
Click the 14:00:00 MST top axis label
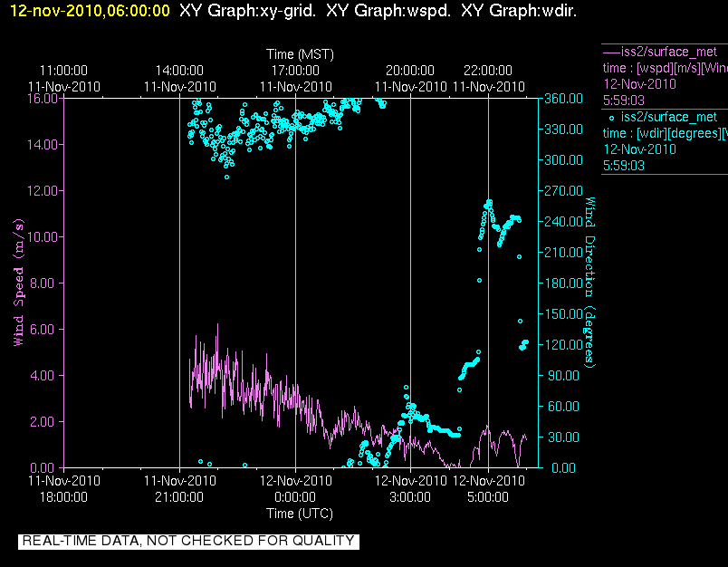[179, 71]
